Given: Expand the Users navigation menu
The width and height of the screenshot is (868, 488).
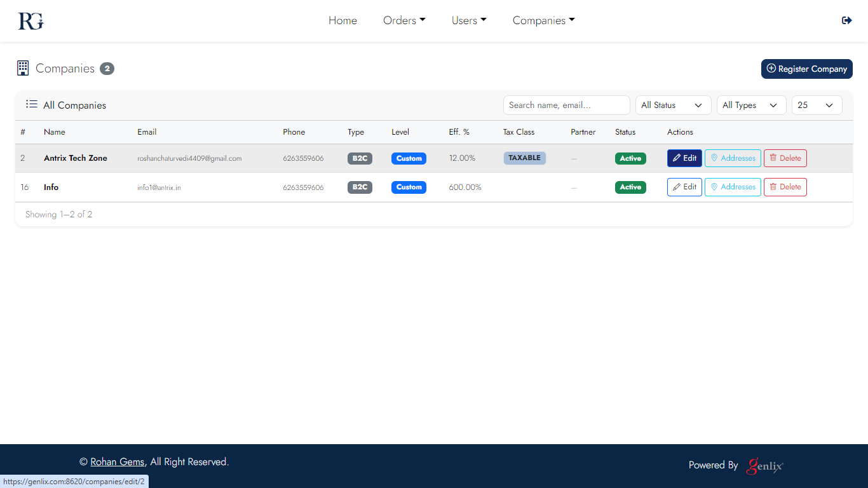Looking at the screenshot, I should pos(469,20).
